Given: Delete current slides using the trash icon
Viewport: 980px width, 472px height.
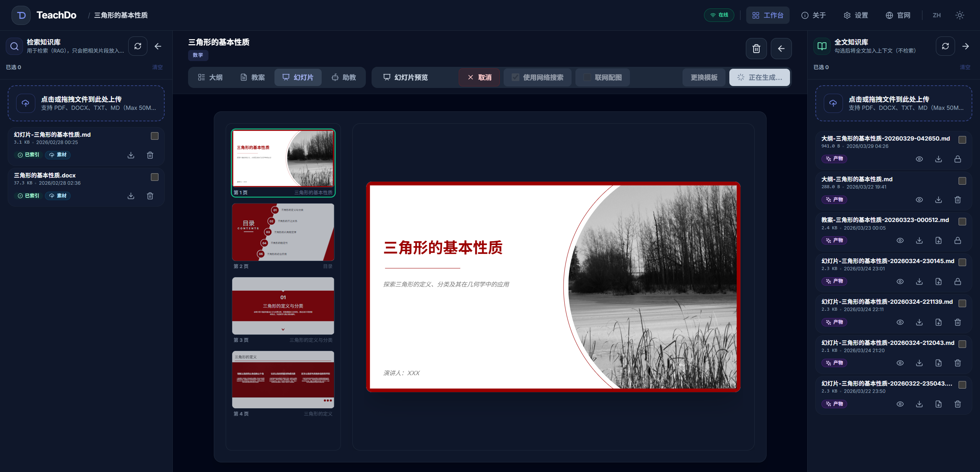Looking at the screenshot, I should 756,48.
